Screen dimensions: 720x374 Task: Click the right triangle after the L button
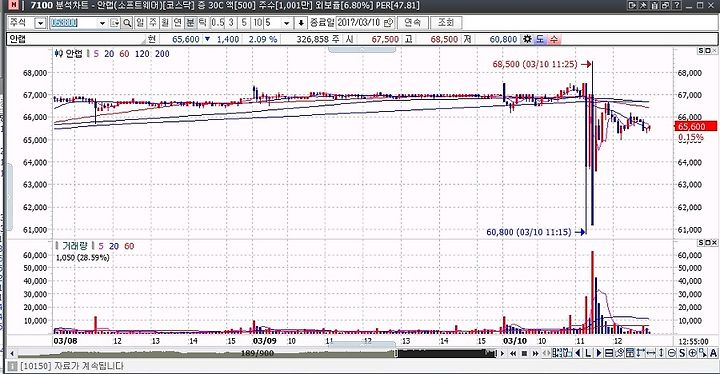(598, 353)
